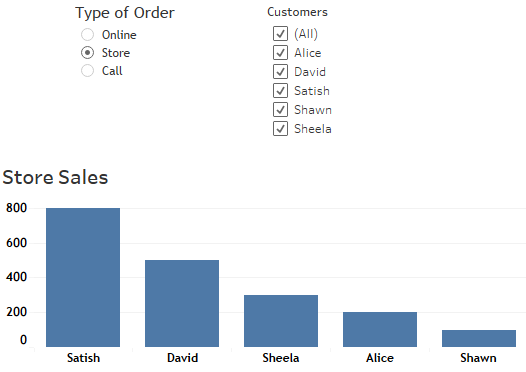Click the Type of Order filter title
Image resolution: width=526 pixels, height=372 pixels.
click(x=125, y=13)
